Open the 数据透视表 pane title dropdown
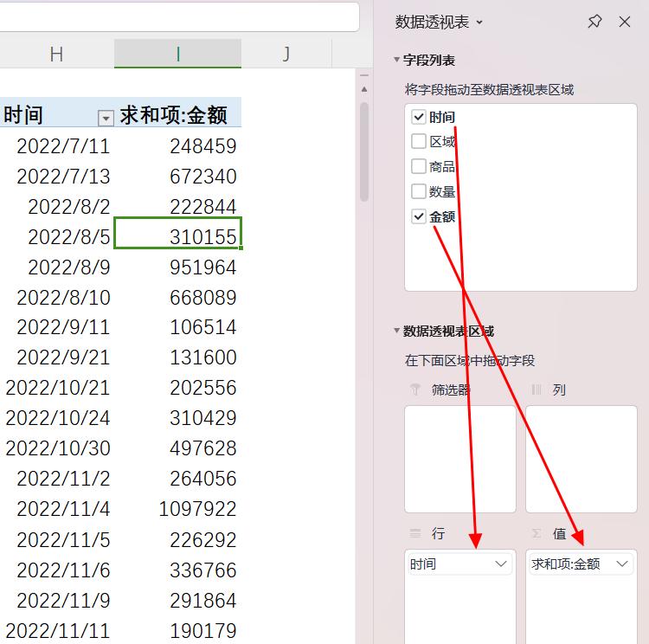 click(479, 23)
